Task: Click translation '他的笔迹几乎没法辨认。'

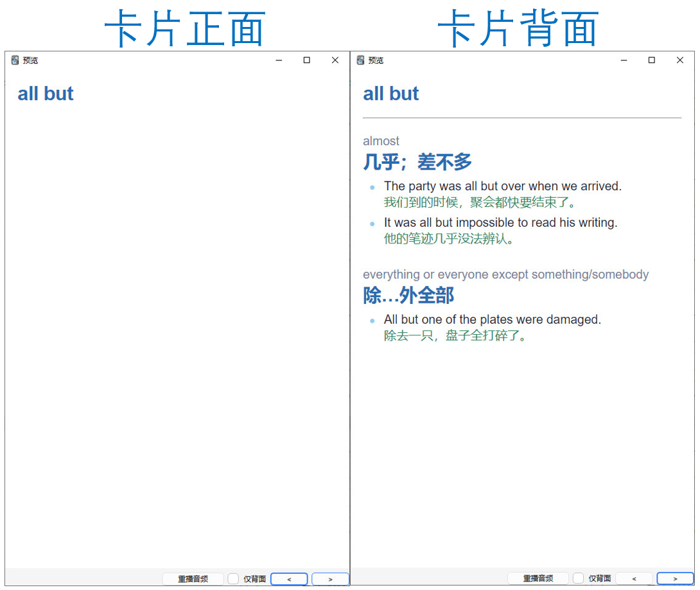Action: [449, 238]
